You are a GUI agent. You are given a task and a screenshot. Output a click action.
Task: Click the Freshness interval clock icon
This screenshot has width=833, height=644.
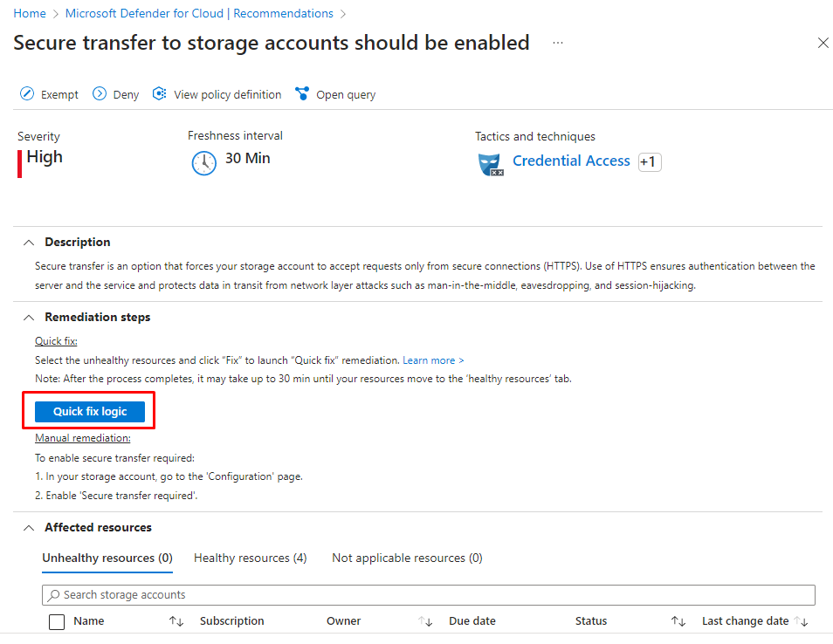(x=203, y=163)
